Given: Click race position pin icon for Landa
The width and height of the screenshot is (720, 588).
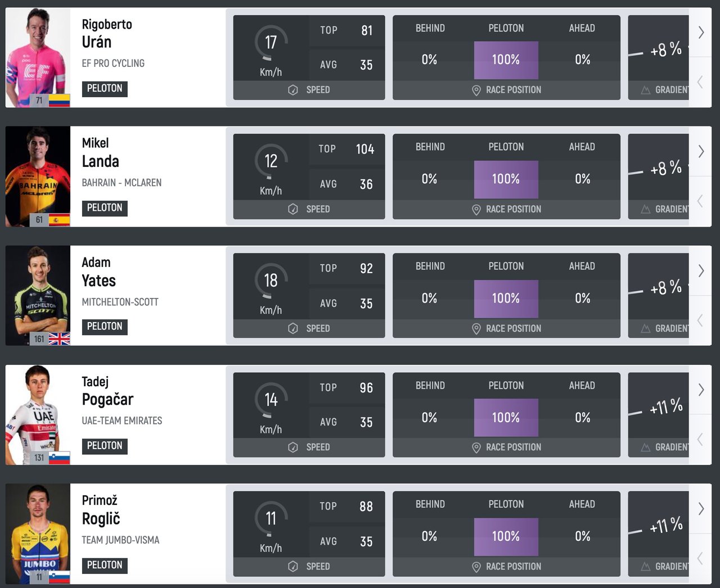Looking at the screenshot, I should point(476,210).
